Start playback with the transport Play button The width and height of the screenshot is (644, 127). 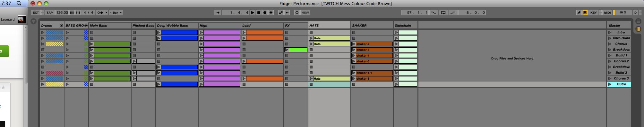click(x=253, y=13)
